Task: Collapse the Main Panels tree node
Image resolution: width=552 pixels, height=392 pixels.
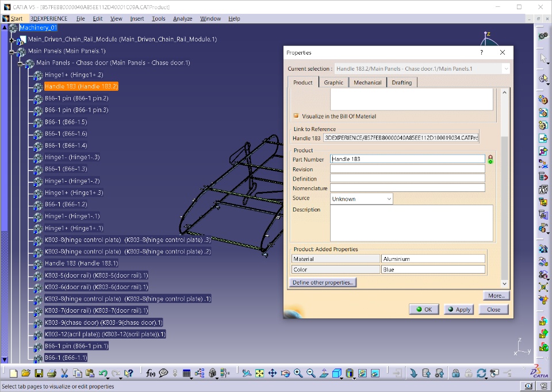Action: (x=11, y=51)
